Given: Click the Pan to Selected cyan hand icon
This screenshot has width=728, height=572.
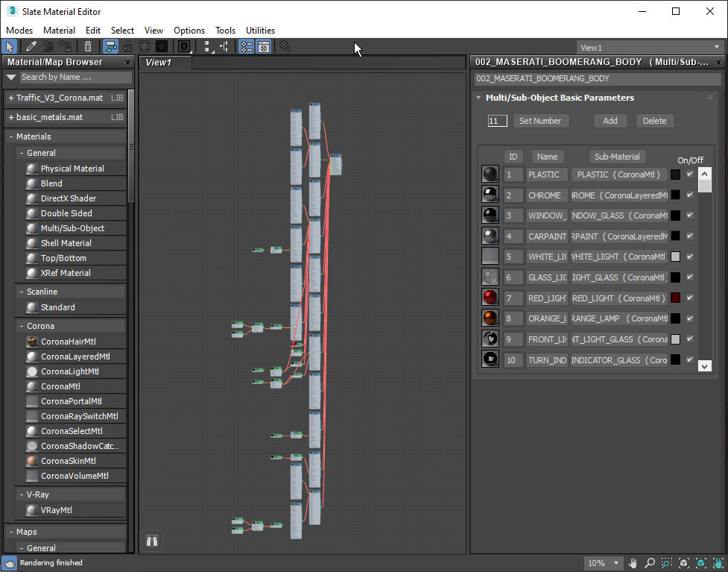Looking at the screenshot, I should tap(718, 563).
